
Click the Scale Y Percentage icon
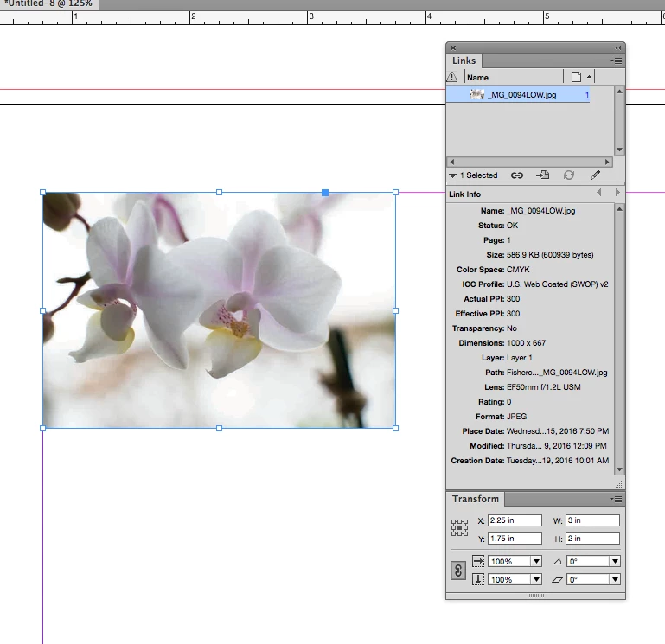478,579
